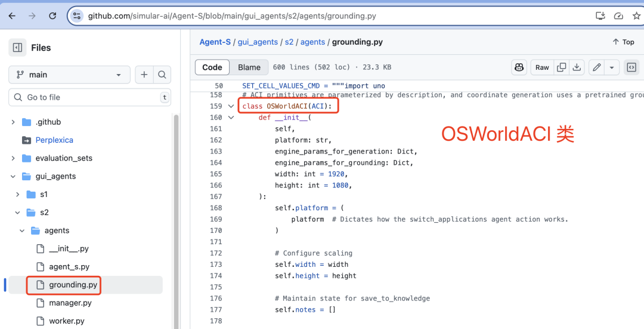Collapse the Files side panel
Screen dimensions: 644x329
[x=17, y=48]
